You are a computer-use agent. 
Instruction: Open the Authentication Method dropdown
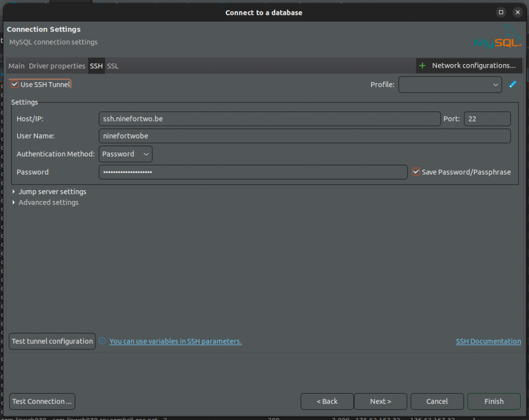pyautogui.click(x=126, y=154)
